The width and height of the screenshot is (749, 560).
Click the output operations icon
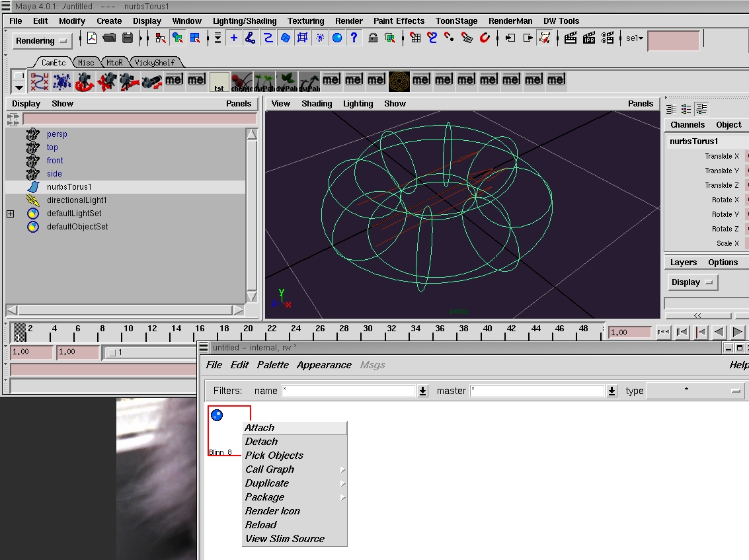pos(528,38)
